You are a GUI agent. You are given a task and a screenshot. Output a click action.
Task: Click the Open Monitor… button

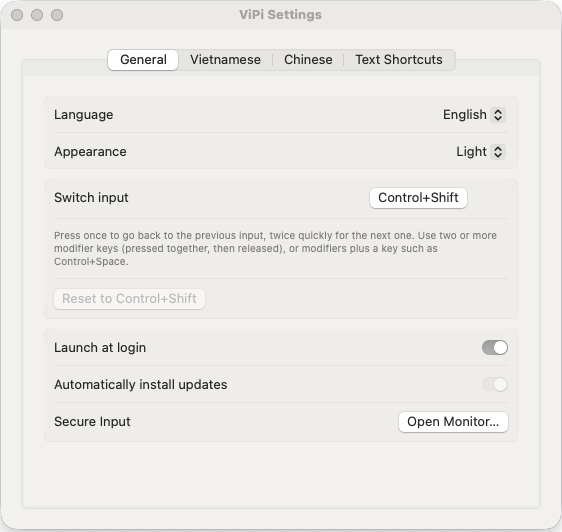point(453,422)
